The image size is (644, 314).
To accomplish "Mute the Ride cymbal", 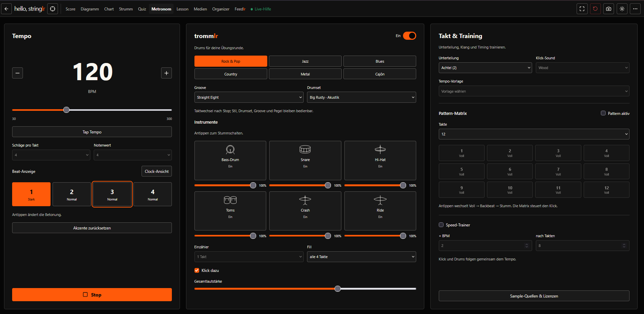I will point(380,211).
